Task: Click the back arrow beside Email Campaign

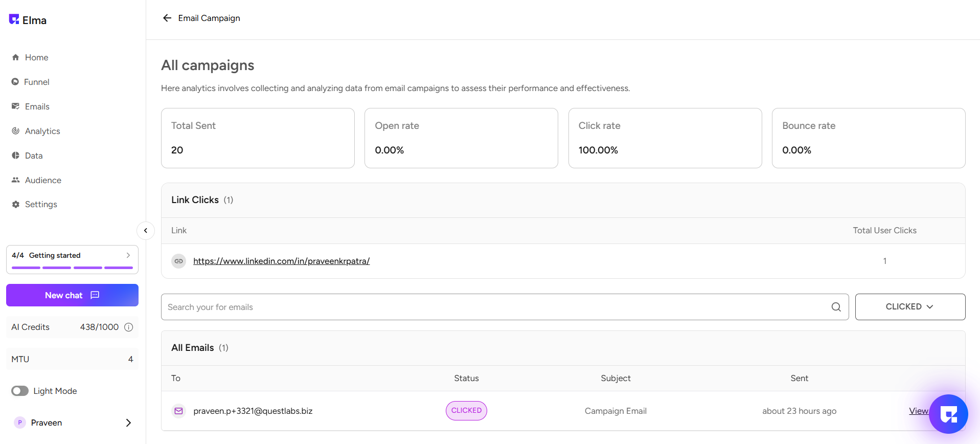Action: click(x=167, y=18)
